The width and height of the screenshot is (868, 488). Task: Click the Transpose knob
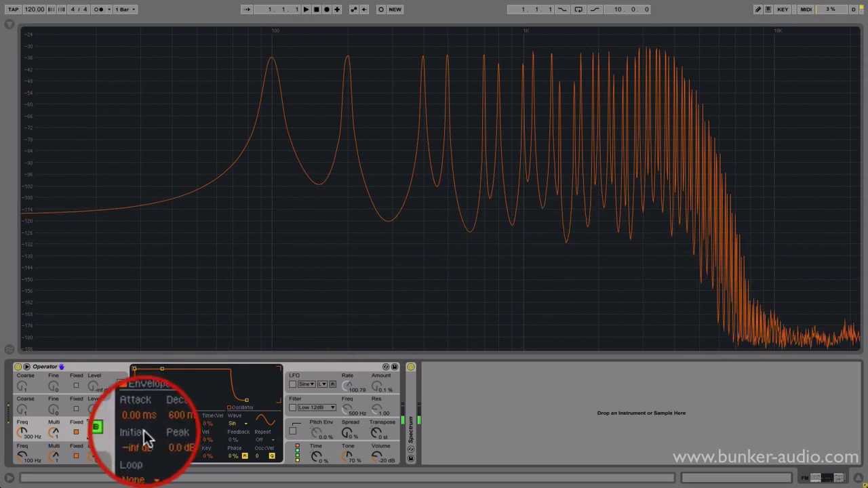(377, 432)
